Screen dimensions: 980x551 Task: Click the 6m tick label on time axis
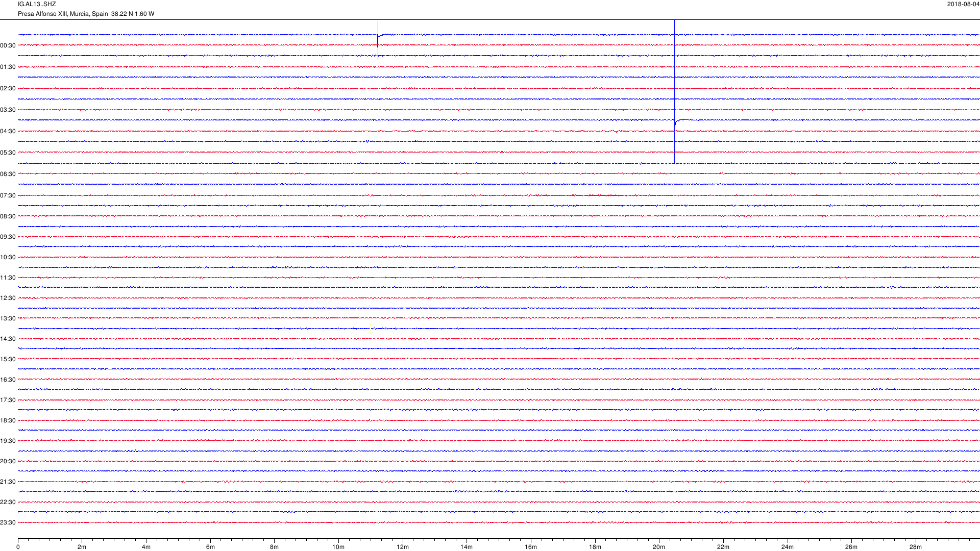pyautogui.click(x=210, y=547)
